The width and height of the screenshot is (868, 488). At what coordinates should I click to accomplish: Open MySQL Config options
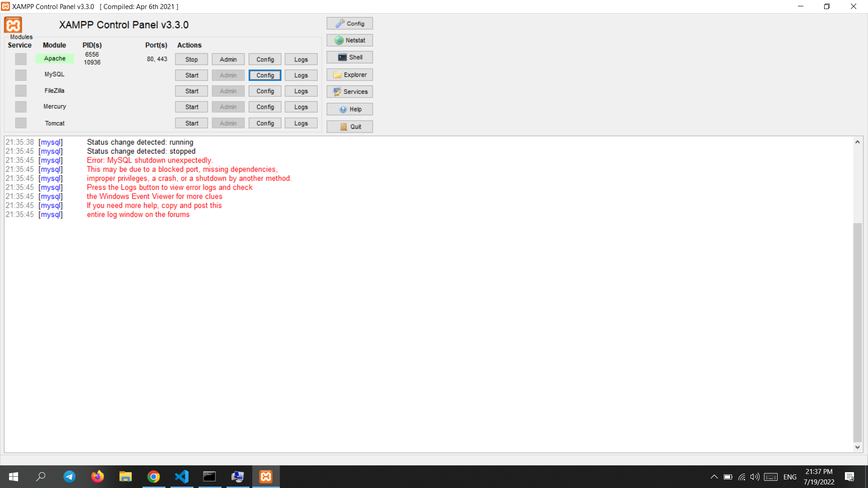[x=265, y=75]
